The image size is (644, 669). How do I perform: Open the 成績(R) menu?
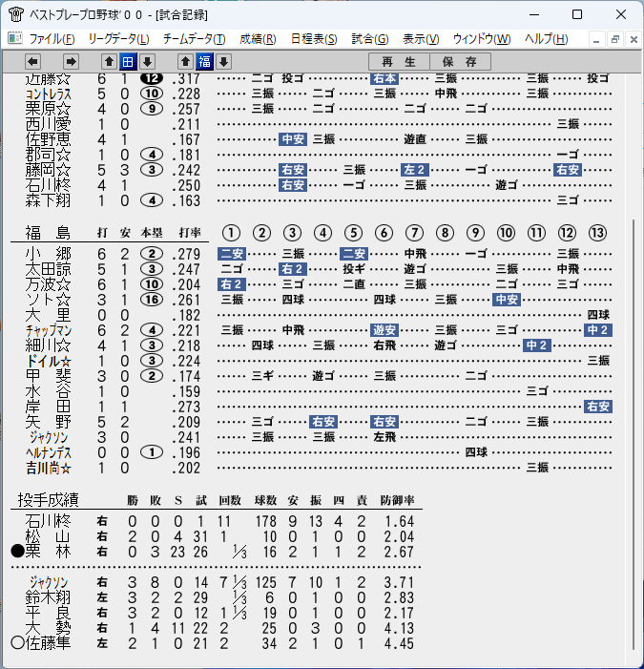pyautogui.click(x=258, y=39)
